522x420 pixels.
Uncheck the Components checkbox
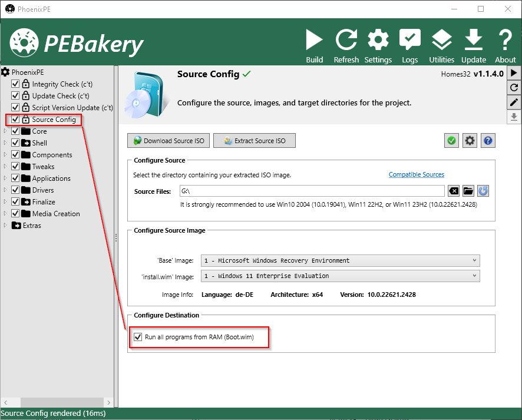(x=15, y=155)
